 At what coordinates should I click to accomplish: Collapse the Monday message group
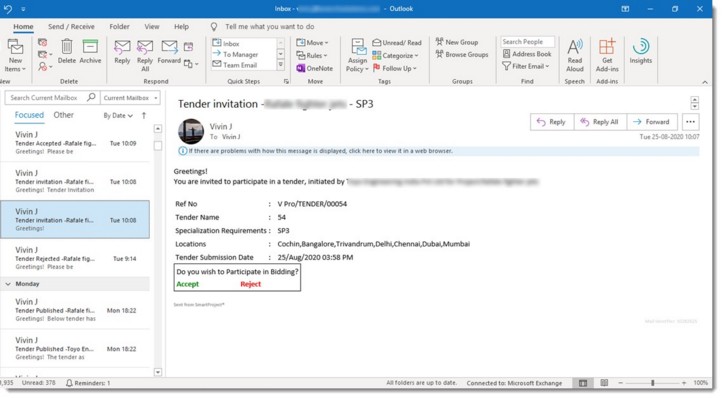(8, 284)
